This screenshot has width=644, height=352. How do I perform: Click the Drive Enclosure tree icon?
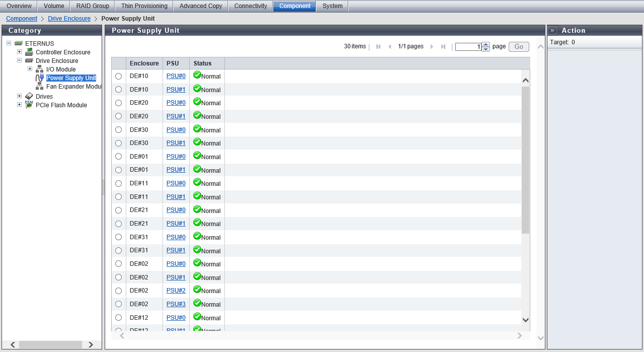(x=29, y=61)
